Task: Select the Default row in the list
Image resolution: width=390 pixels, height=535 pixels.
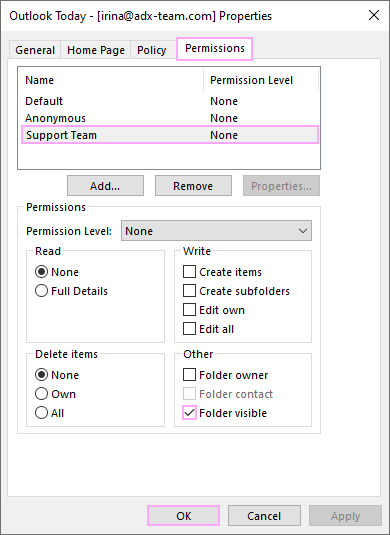Action: point(170,101)
